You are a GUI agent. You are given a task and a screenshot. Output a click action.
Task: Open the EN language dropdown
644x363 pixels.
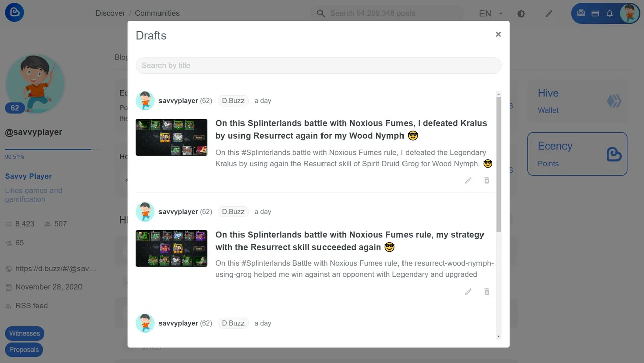pos(491,14)
